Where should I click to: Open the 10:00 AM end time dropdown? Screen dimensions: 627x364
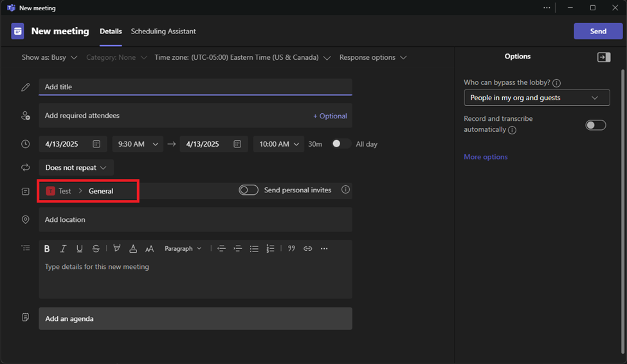coord(278,144)
